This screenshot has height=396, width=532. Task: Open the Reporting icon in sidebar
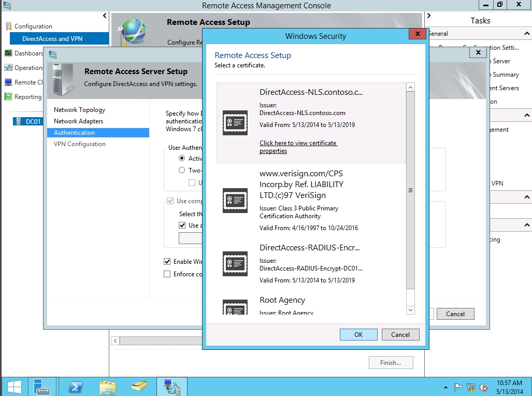tap(8, 97)
